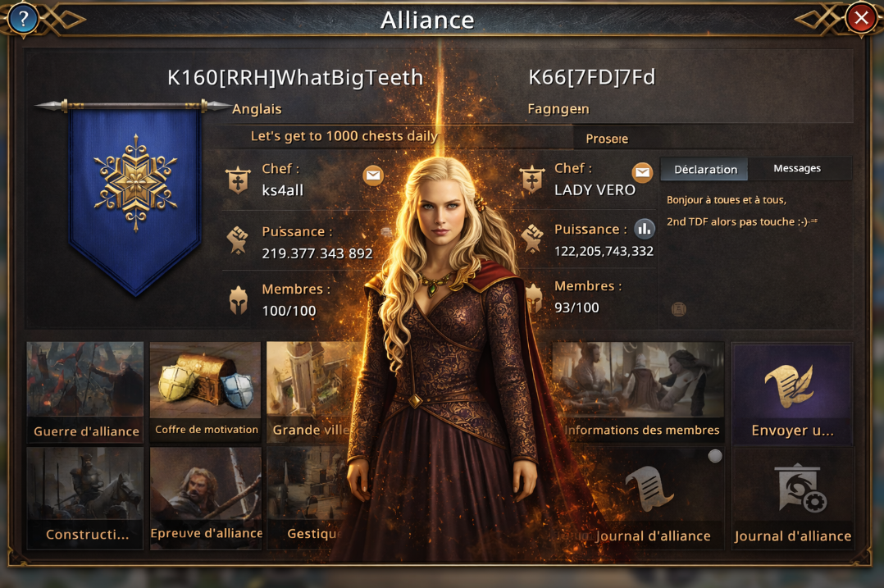Open Coffre de motivation chest tile

click(x=205, y=392)
